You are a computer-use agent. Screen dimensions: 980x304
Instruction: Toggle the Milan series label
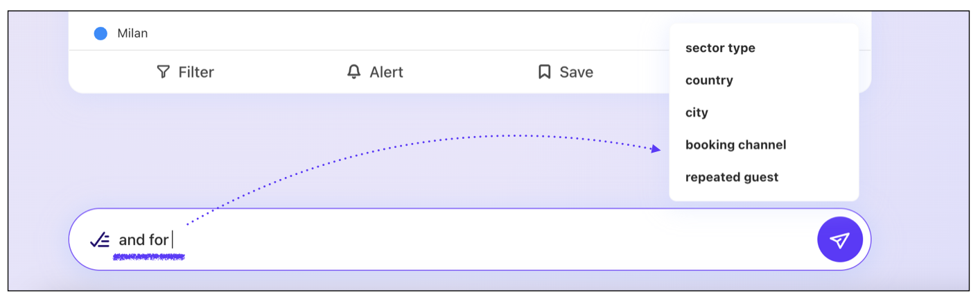132,33
